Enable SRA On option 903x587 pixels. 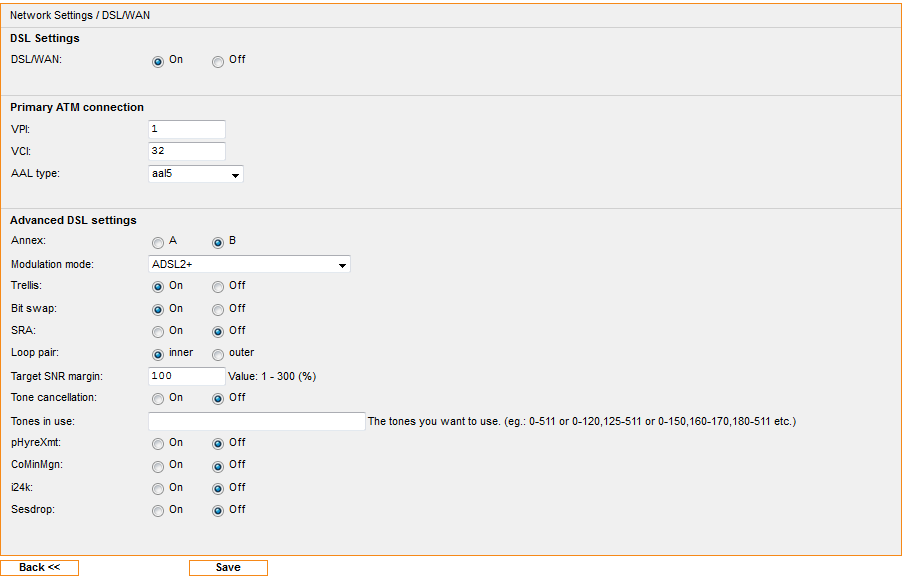pos(158,332)
